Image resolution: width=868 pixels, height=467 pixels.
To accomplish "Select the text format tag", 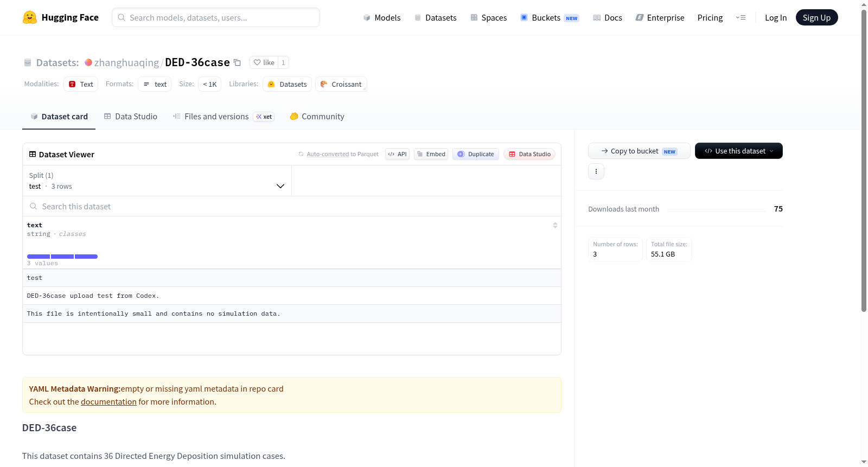I will coord(155,84).
